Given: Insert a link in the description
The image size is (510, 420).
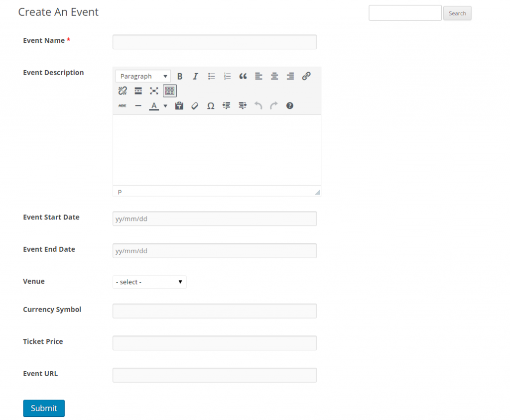Looking at the screenshot, I should pos(306,76).
